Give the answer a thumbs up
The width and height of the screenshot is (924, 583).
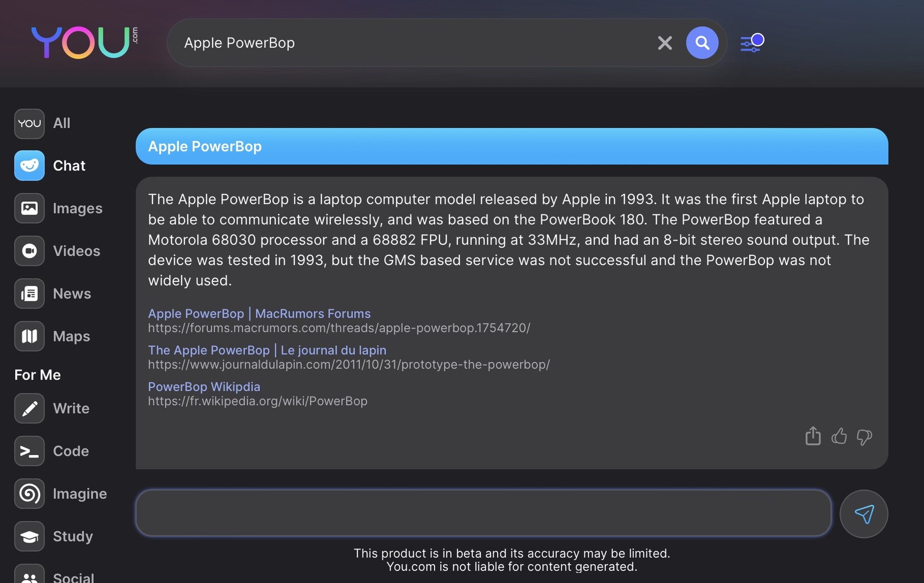(x=839, y=436)
